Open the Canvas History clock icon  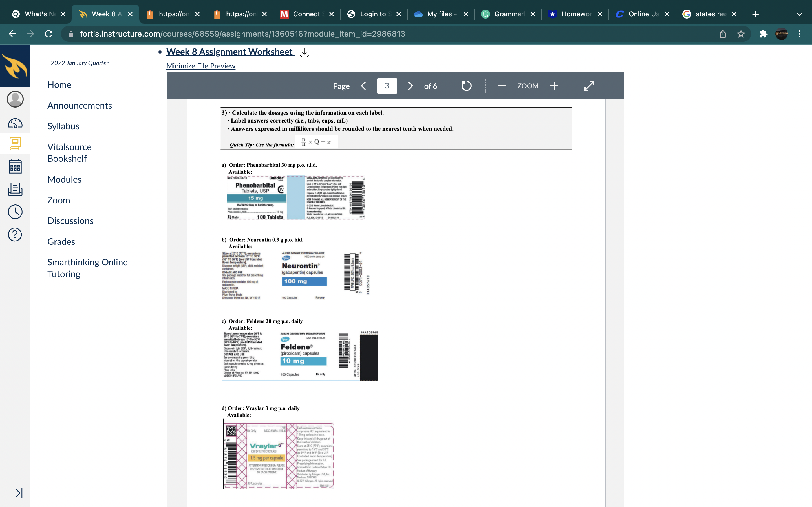[x=15, y=212]
